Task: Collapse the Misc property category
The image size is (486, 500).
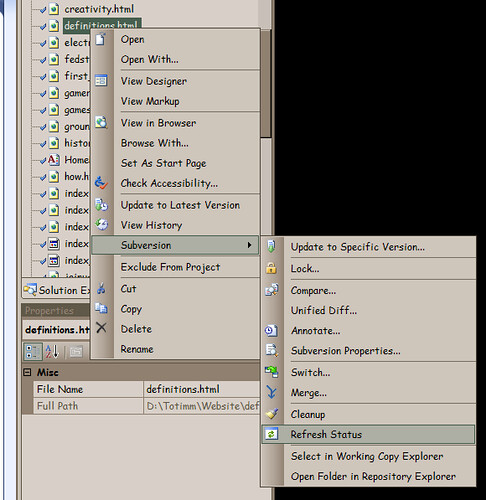Action: tap(27, 372)
